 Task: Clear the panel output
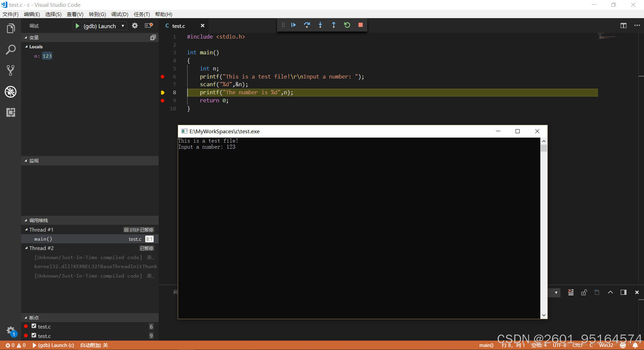click(571, 292)
